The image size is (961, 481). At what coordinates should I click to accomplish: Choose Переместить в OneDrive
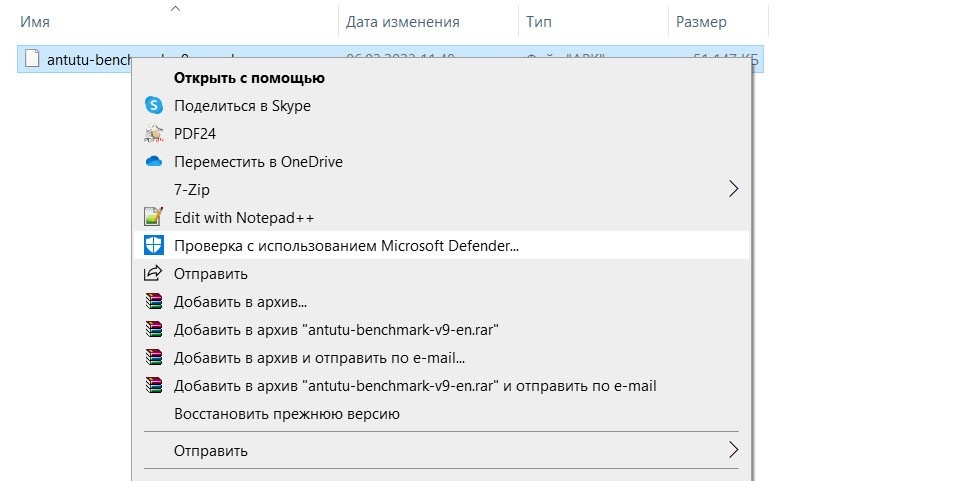coord(258,161)
